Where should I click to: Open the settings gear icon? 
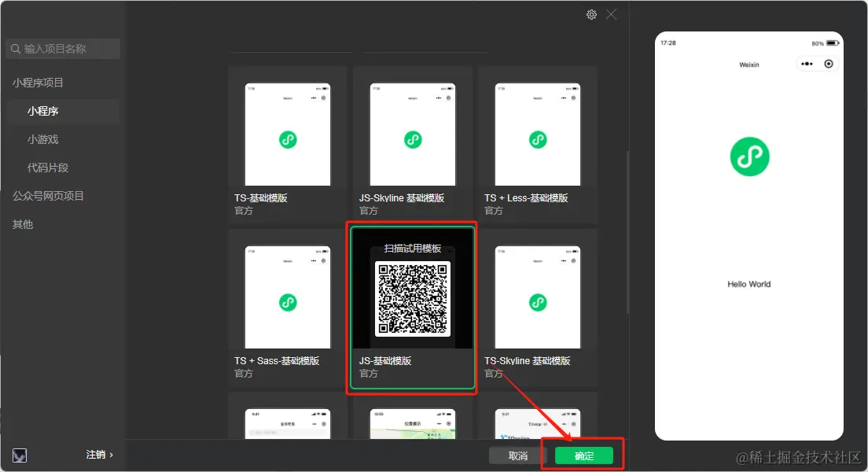[x=591, y=15]
